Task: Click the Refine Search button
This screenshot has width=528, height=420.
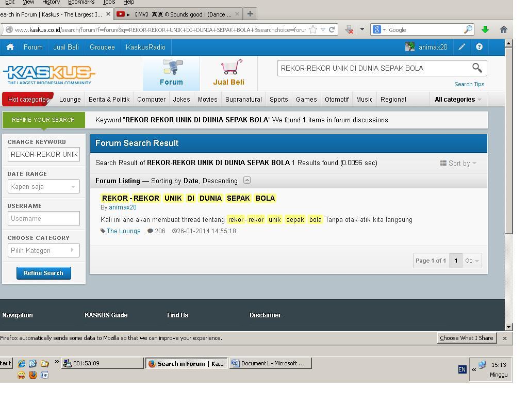Action: [x=43, y=273]
